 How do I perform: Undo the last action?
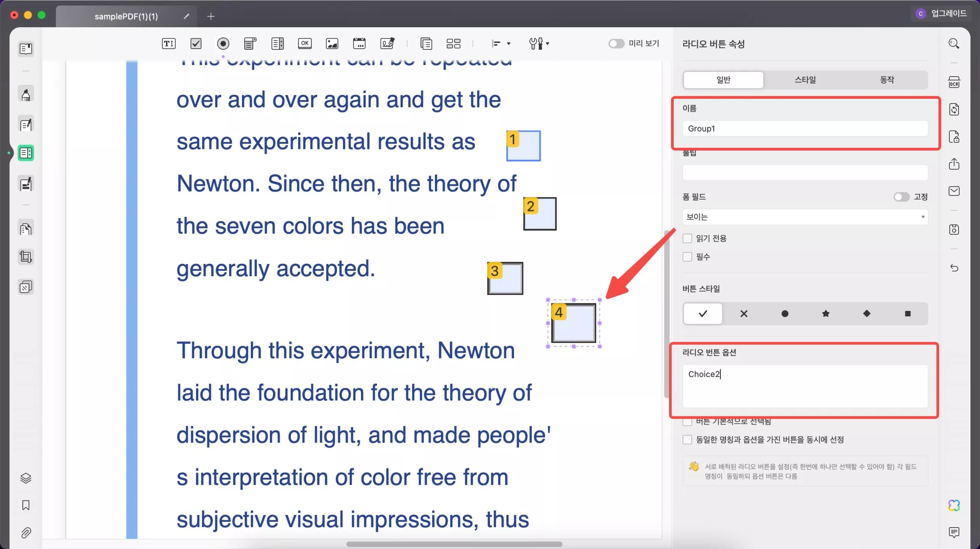954,268
